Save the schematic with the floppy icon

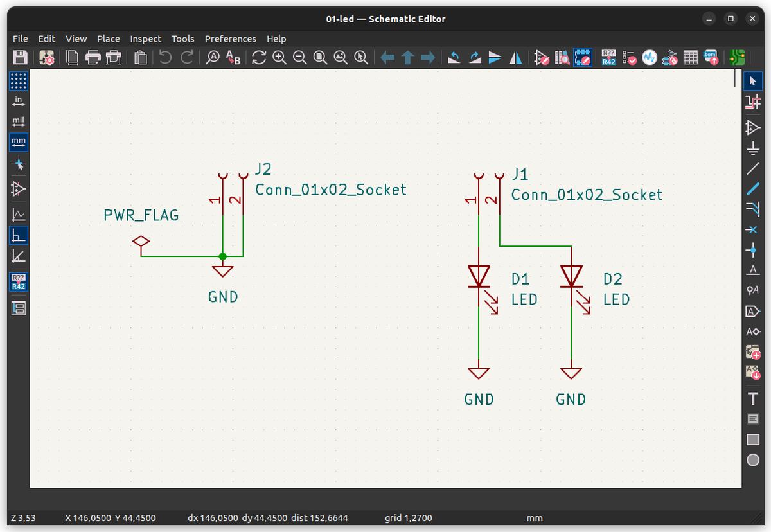click(20, 58)
